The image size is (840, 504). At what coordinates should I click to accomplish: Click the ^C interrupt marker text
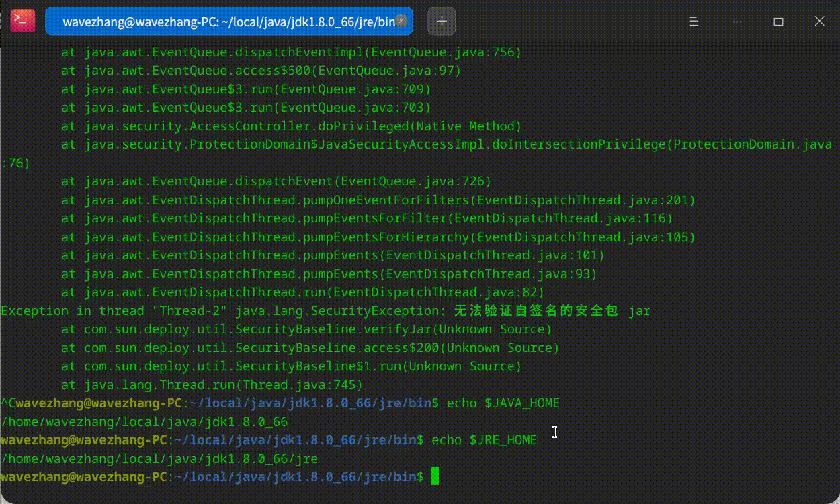click(7, 403)
